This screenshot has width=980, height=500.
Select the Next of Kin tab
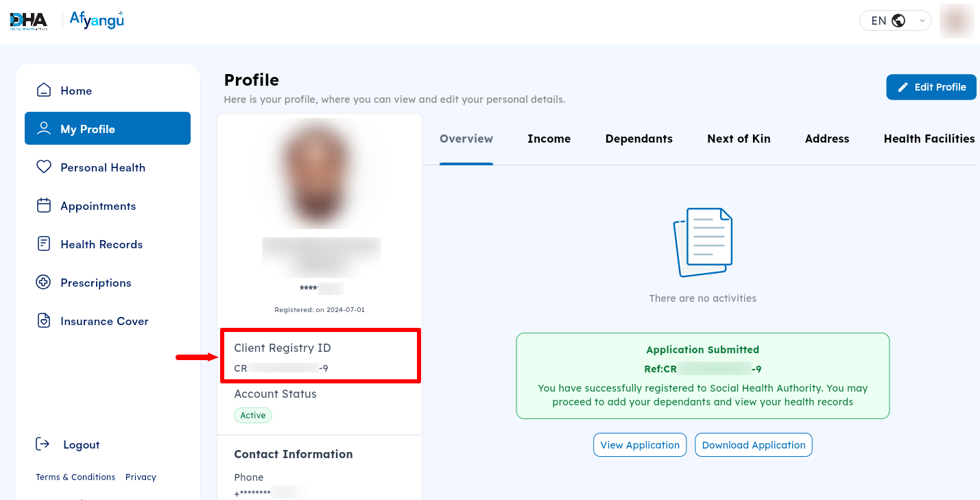[739, 139]
